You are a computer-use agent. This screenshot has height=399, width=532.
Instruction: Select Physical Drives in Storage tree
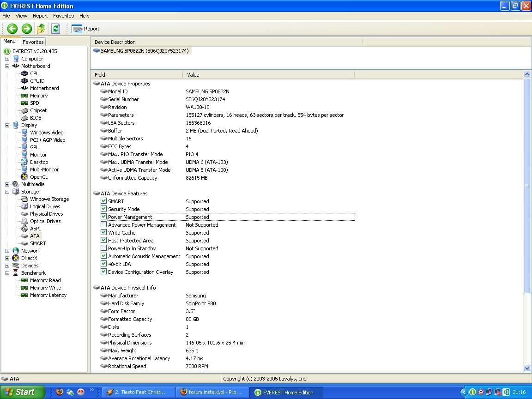[x=46, y=214]
